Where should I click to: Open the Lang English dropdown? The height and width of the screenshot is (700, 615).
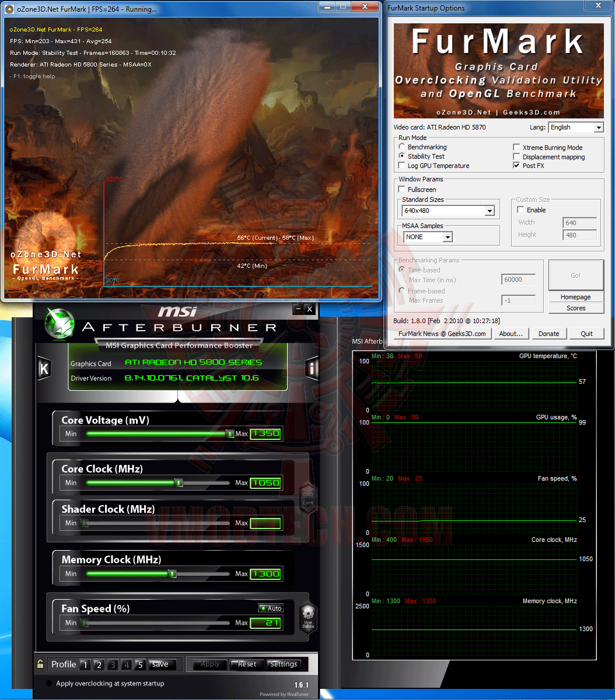pos(575,127)
